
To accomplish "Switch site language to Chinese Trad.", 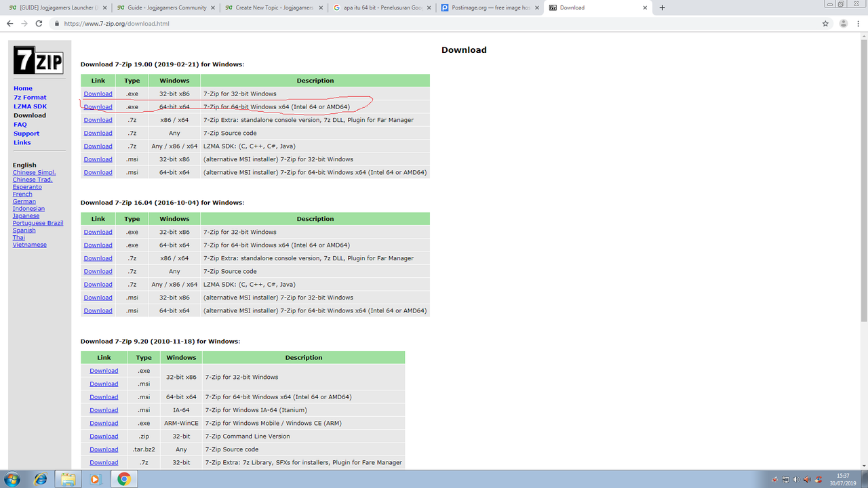I will tap(33, 180).
